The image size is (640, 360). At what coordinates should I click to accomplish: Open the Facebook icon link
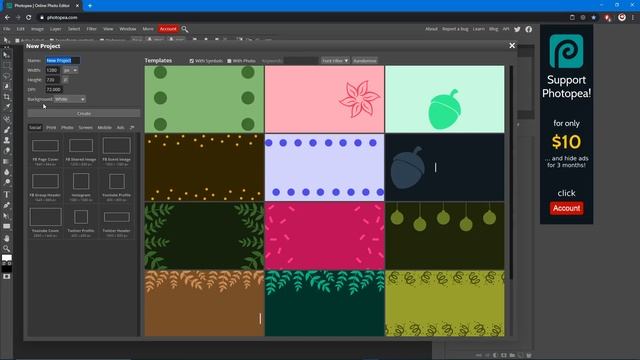(x=529, y=29)
